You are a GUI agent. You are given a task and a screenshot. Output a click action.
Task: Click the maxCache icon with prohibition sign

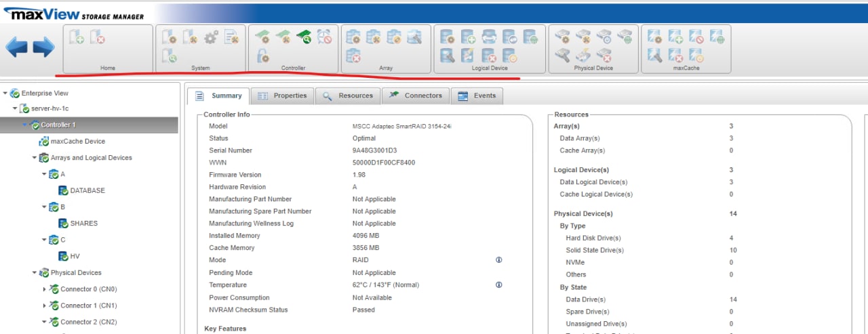tap(696, 37)
